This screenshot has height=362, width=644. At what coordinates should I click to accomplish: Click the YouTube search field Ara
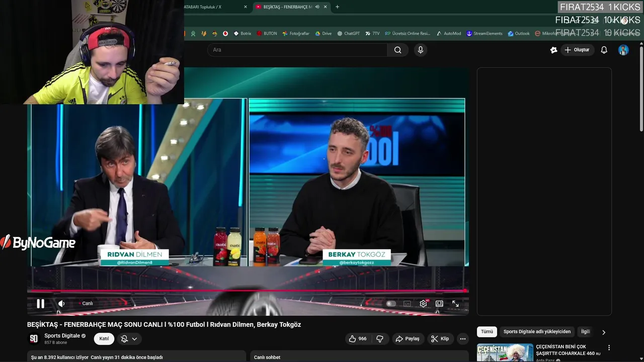click(297, 50)
